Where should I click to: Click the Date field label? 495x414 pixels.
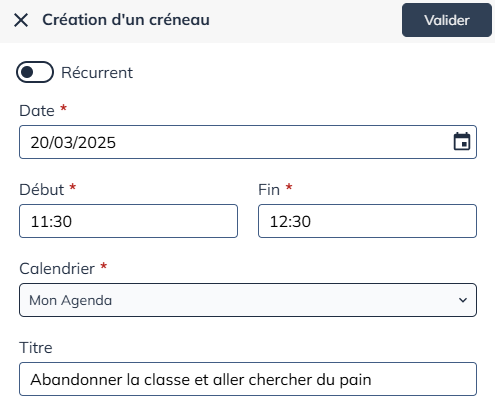(37, 111)
